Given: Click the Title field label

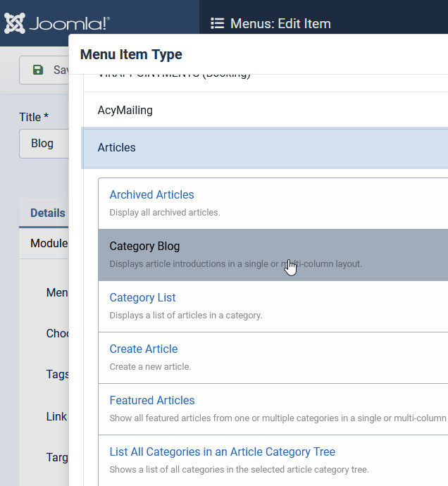Looking at the screenshot, I should tap(34, 117).
